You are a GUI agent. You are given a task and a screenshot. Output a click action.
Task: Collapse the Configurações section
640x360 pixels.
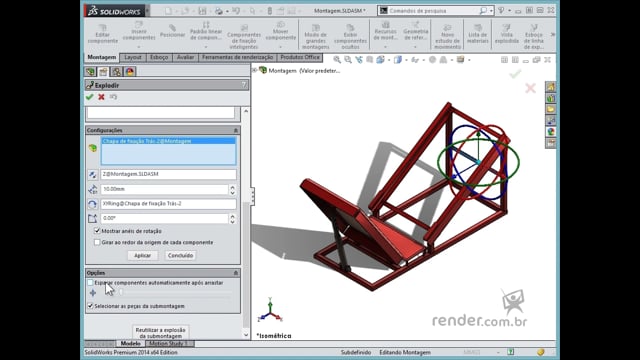236,130
